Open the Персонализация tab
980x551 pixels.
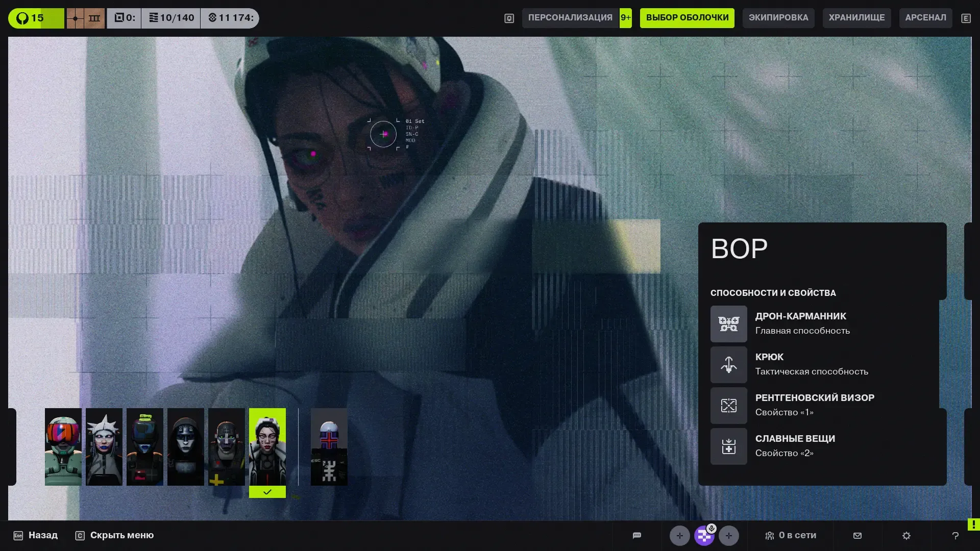coord(570,18)
